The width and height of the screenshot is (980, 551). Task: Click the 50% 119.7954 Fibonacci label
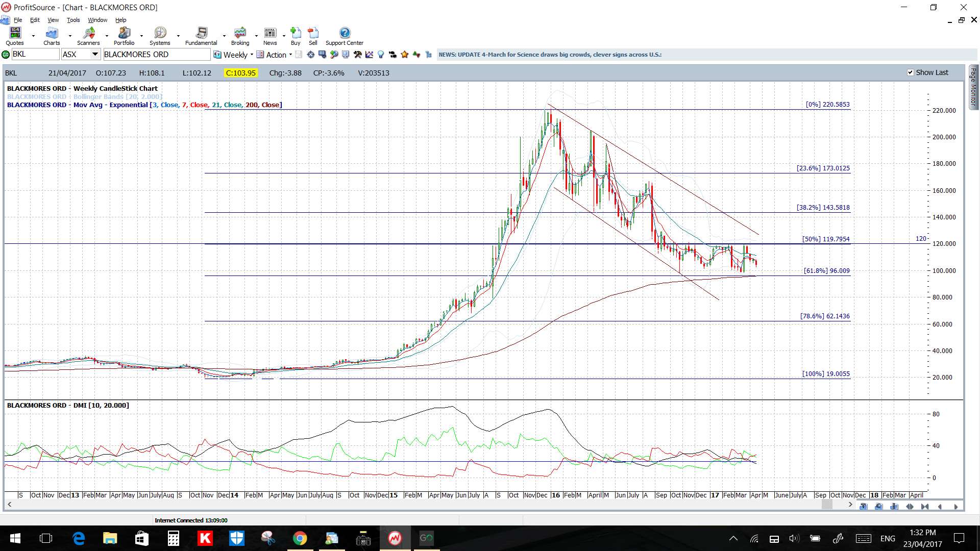(x=826, y=239)
